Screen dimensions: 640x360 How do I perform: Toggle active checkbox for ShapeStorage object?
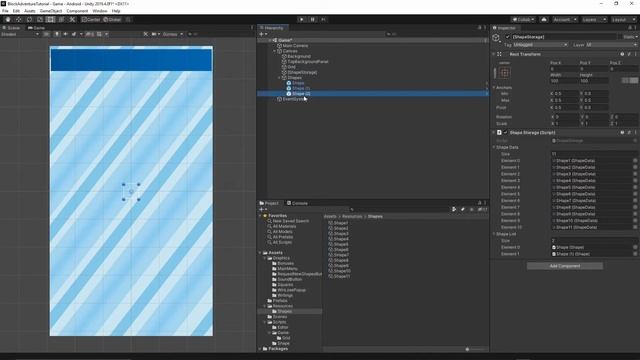coord(507,37)
